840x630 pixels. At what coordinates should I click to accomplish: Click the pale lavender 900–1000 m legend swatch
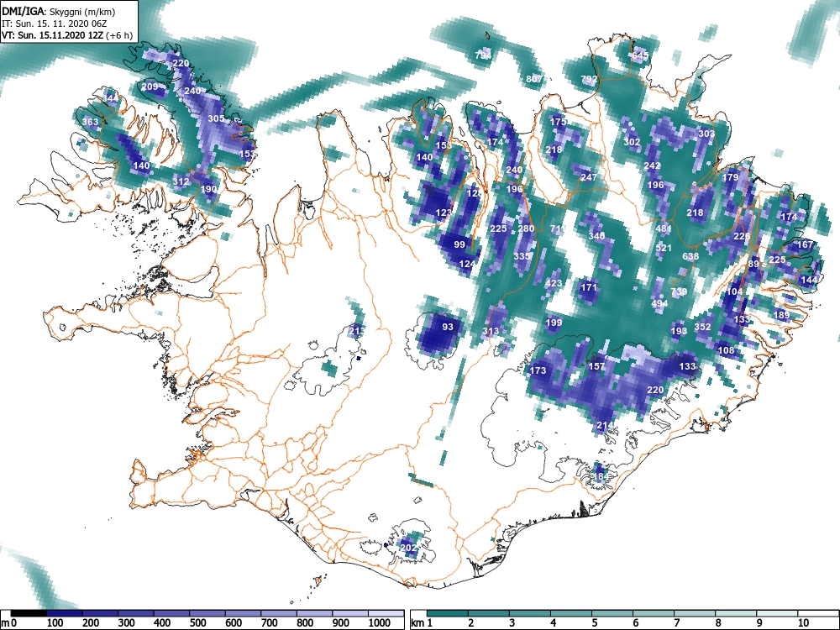click(350, 613)
